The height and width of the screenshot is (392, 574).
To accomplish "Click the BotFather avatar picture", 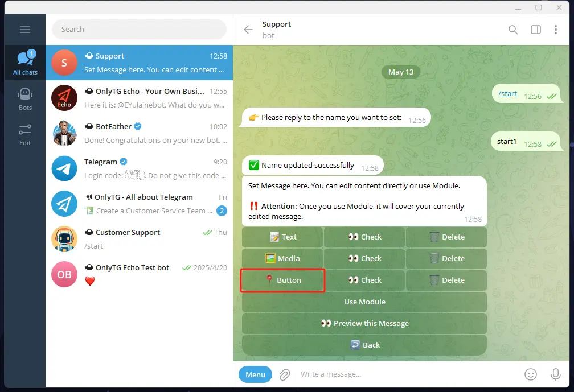I will (64, 133).
